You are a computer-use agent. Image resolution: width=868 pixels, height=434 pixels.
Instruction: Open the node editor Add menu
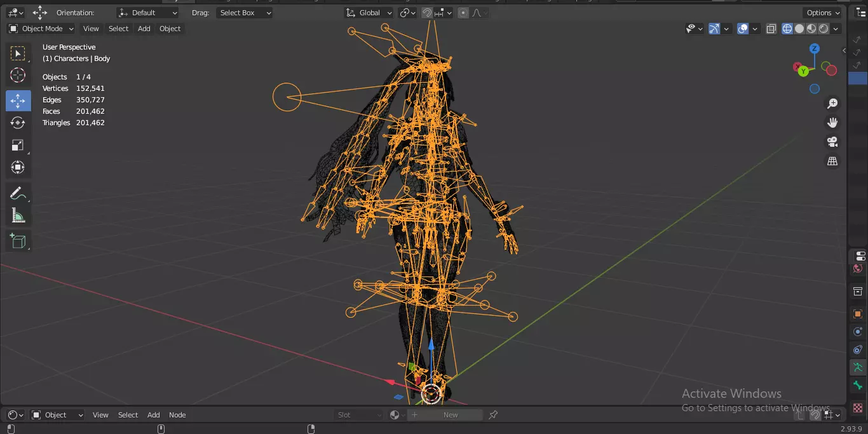coord(154,415)
